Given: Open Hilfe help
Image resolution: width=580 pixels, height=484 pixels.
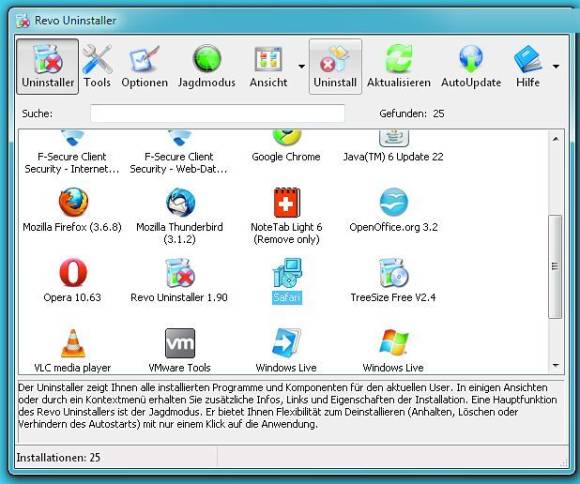Looking at the screenshot, I should [528, 67].
